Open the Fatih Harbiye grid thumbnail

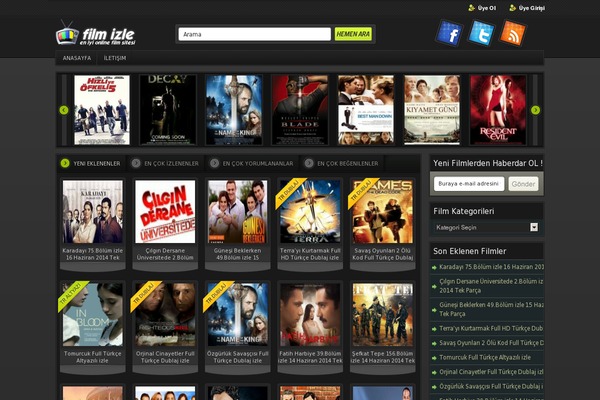pos(310,315)
